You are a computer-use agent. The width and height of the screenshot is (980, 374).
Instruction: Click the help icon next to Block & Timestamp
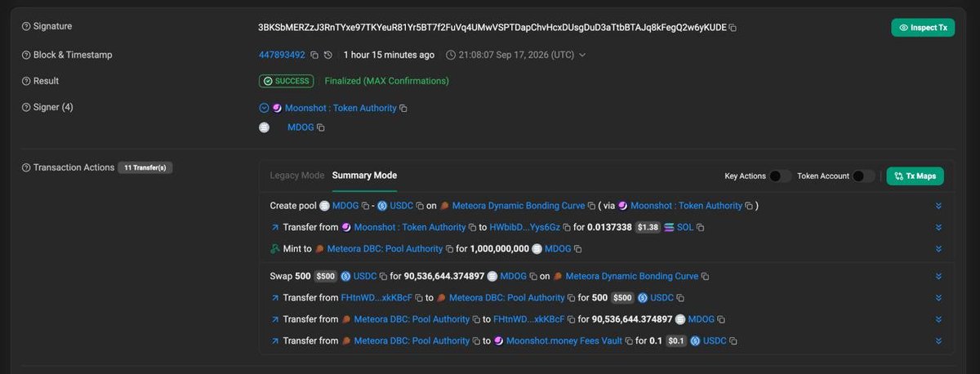point(25,55)
